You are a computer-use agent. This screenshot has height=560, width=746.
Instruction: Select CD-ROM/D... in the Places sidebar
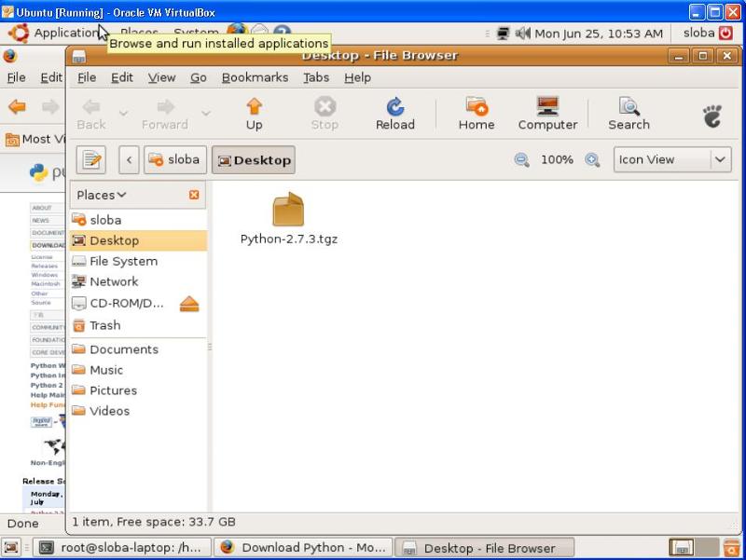click(124, 303)
